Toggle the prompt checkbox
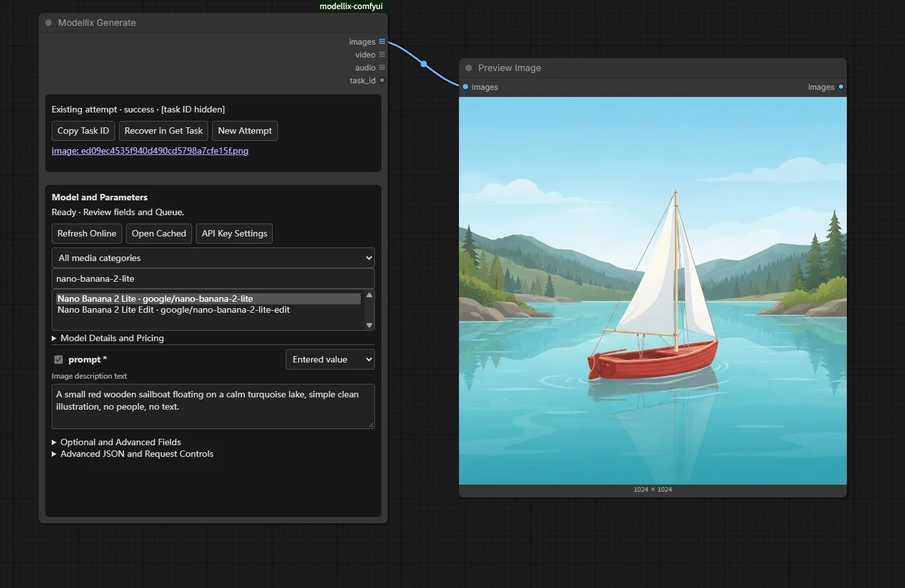The width and height of the screenshot is (905, 588). pos(58,360)
